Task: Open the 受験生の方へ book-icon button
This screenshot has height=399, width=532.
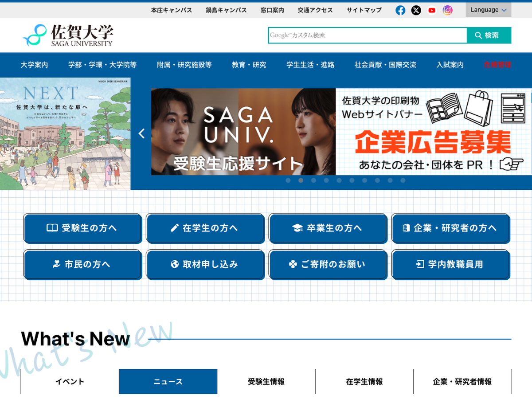Action: 82,228
